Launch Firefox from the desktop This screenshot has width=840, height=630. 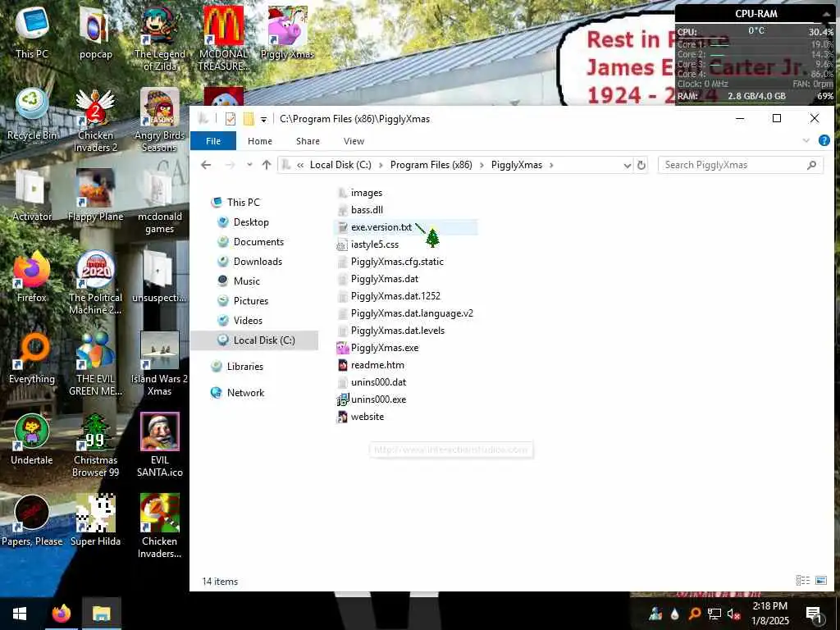(32, 276)
